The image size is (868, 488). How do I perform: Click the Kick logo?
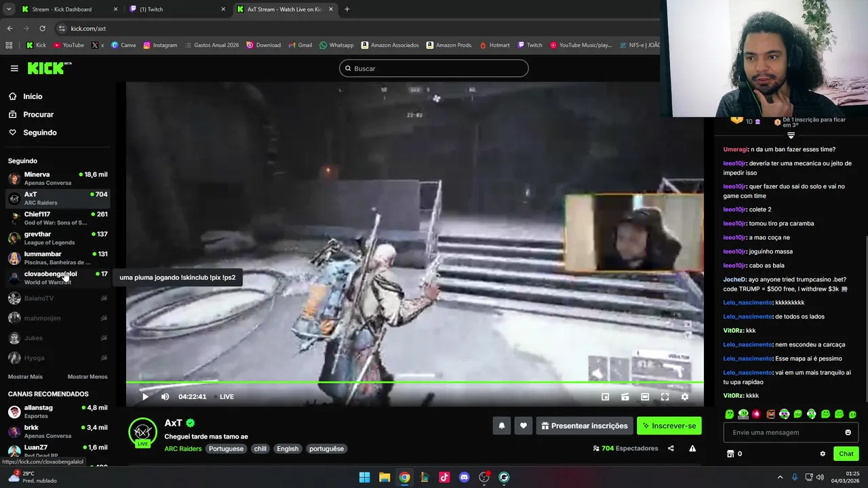coord(49,68)
